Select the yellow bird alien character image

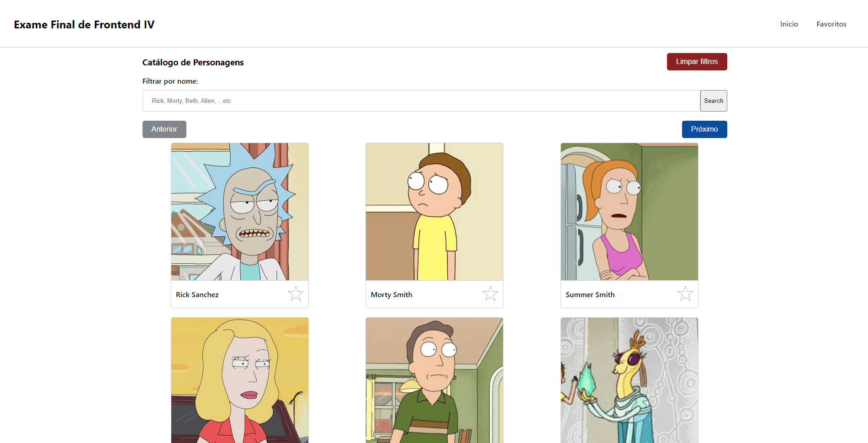click(630, 380)
